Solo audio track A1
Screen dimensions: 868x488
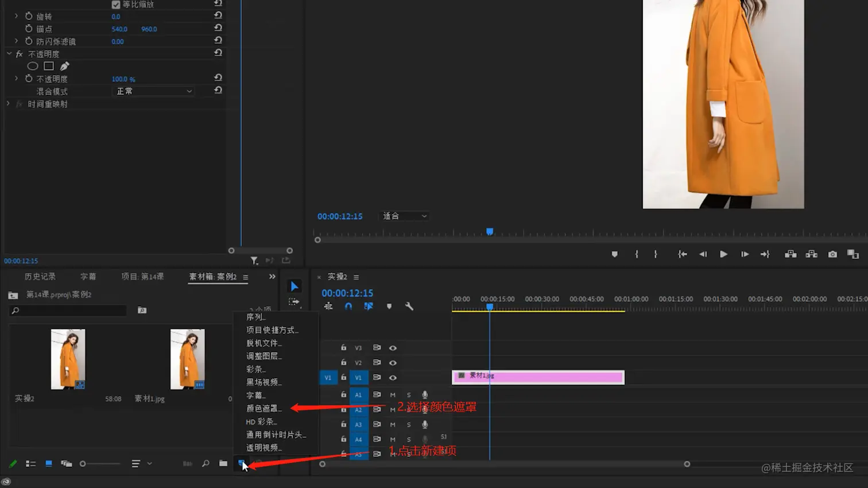tap(409, 395)
